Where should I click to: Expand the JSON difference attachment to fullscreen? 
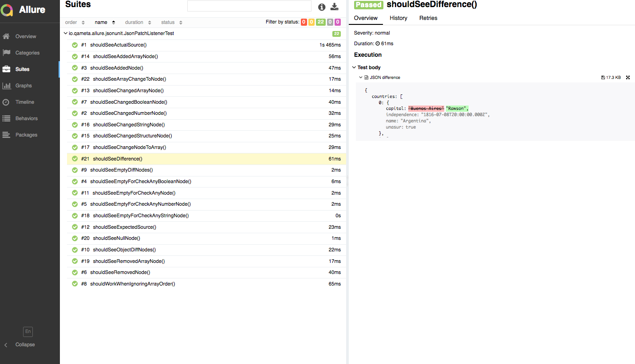(x=628, y=78)
